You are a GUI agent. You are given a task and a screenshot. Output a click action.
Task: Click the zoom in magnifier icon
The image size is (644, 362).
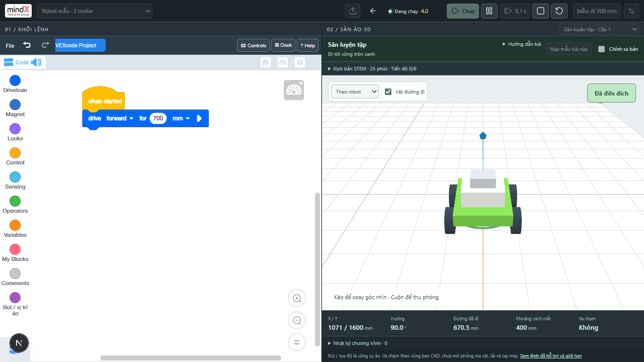(x=297, y=298)
